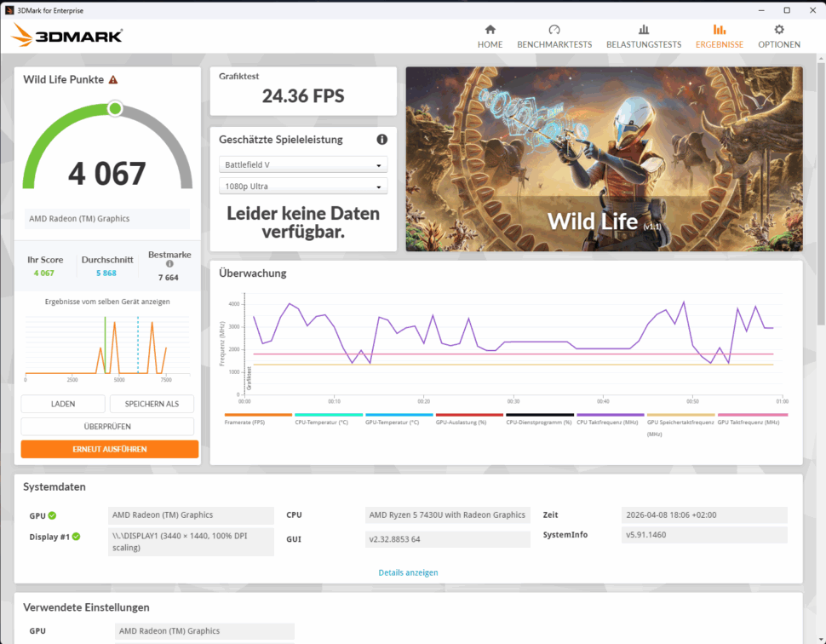
Task: Click the Home house icon
Action: [x=490, y=30]
